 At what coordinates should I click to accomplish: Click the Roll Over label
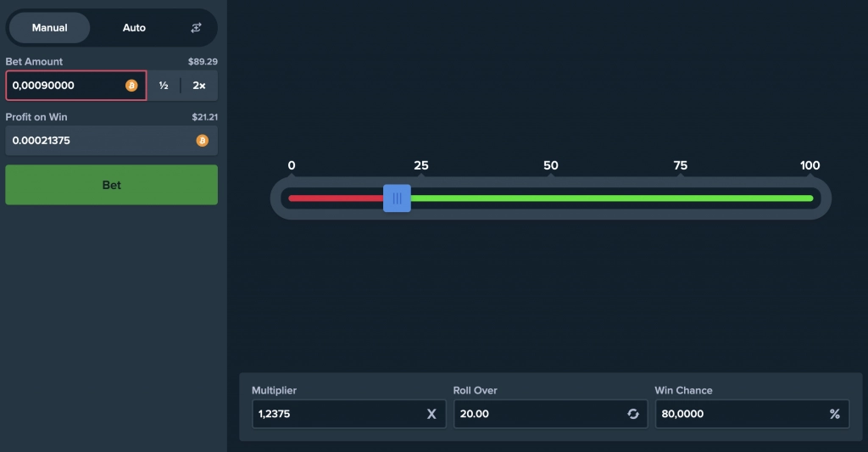475,390
